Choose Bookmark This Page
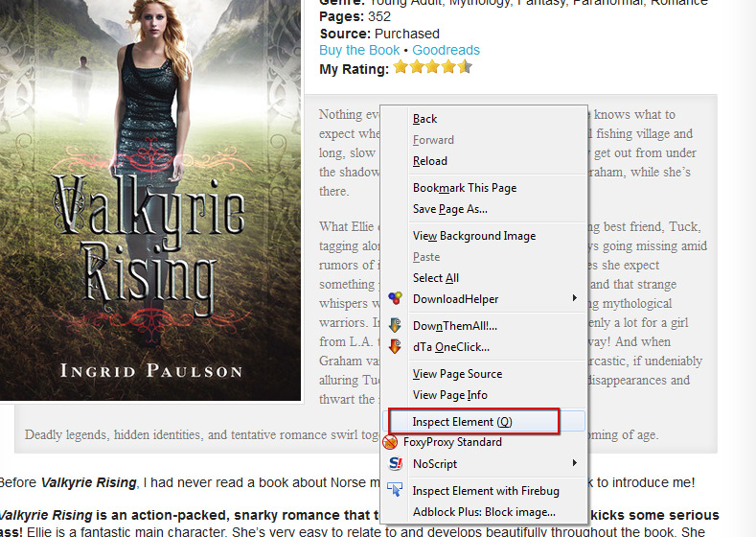The image size is (756, 537). 464,188
